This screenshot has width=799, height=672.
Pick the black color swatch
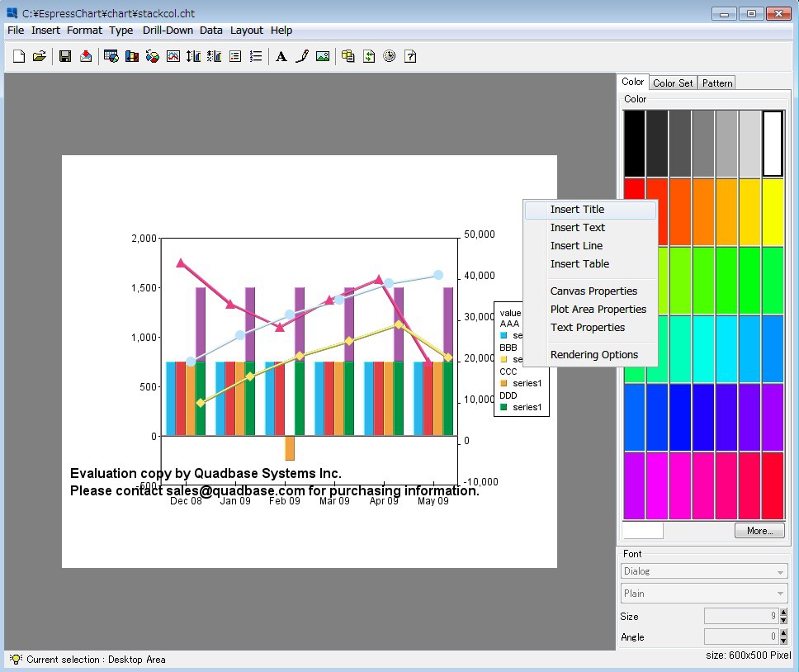point(634,144)
